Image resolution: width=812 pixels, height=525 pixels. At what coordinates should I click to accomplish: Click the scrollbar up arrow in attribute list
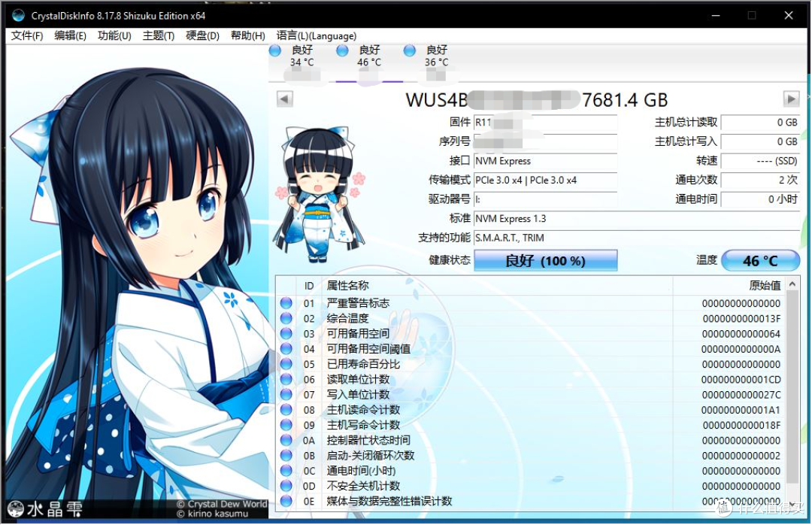tap(792, 284)
